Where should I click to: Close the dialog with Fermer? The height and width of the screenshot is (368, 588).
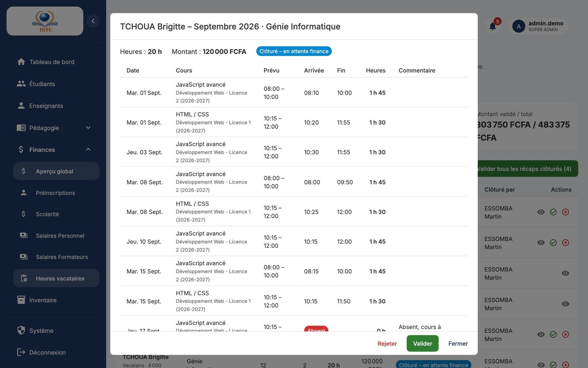(x=458, y=343)
